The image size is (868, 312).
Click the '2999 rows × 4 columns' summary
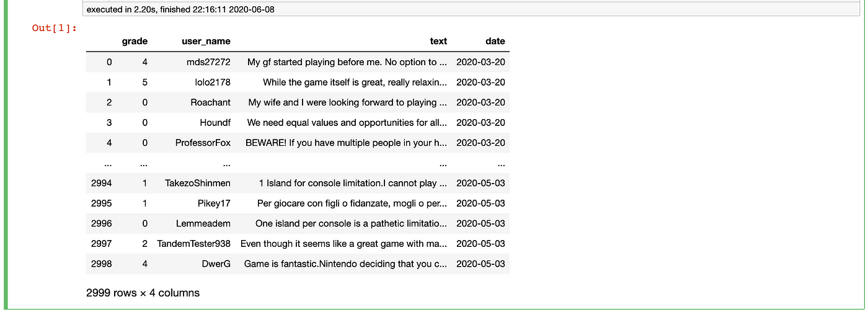(x=143, y=292)
